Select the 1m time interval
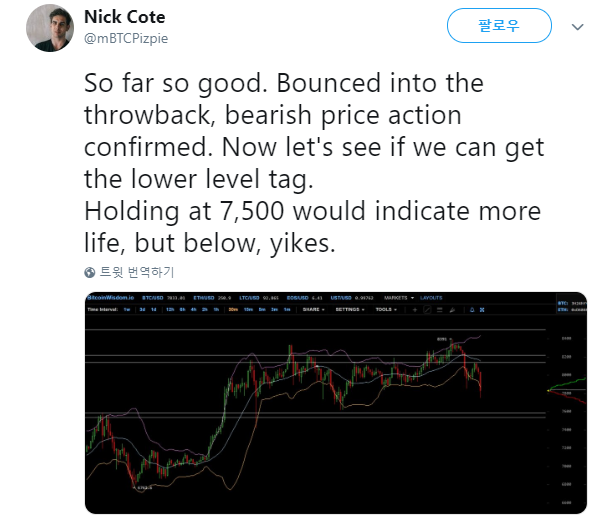608x524 pixels. click(287, 310)
